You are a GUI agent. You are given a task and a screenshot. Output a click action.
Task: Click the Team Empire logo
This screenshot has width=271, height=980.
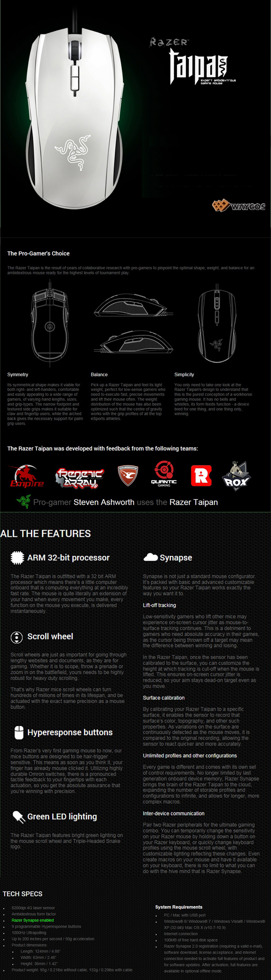click(27, 476)
